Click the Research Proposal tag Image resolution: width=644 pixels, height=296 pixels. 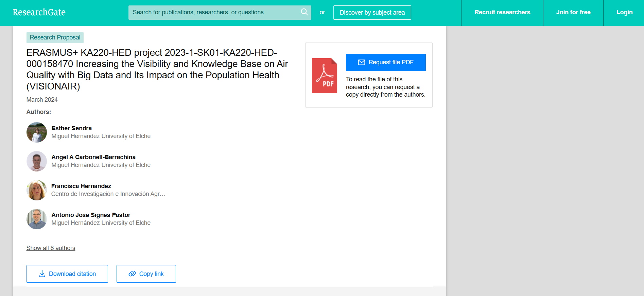(55, 37)
